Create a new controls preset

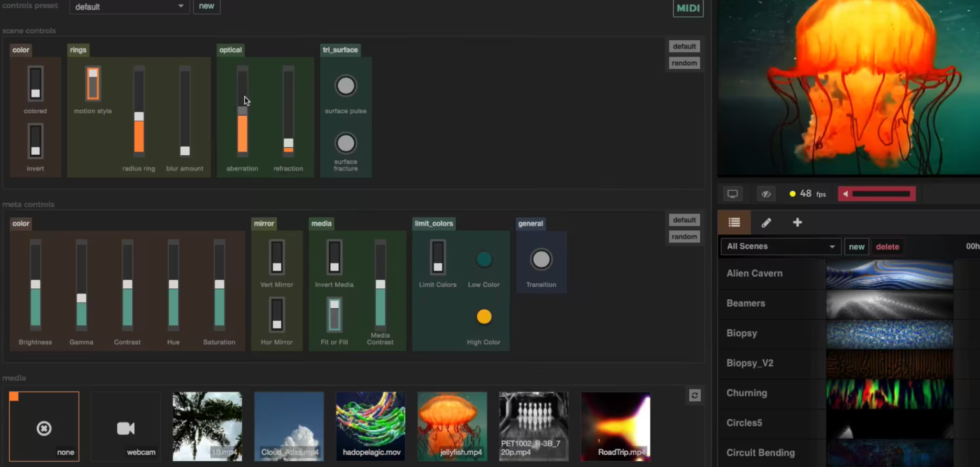[206, 6]
